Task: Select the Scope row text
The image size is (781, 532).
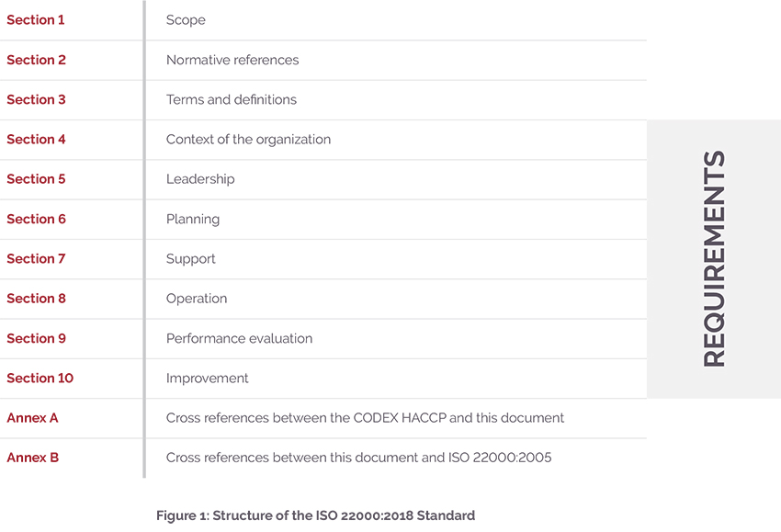Action: (x=186, y=20)
